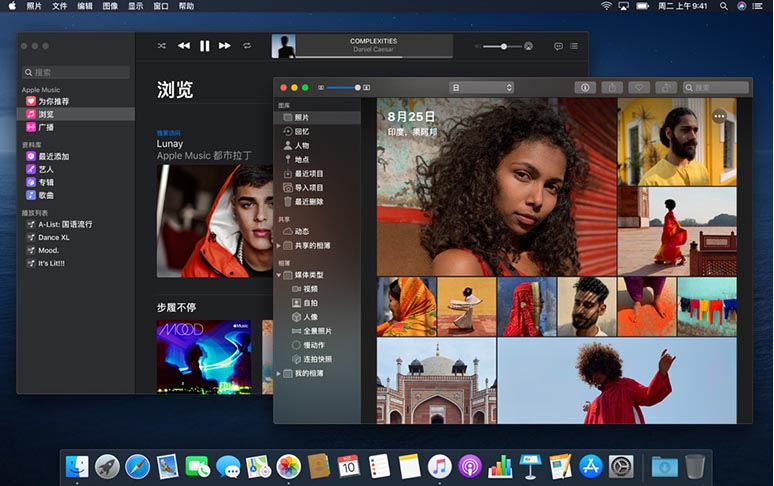Expand the 我的相簿 folder in sidebar

click(x=279, y=373)
